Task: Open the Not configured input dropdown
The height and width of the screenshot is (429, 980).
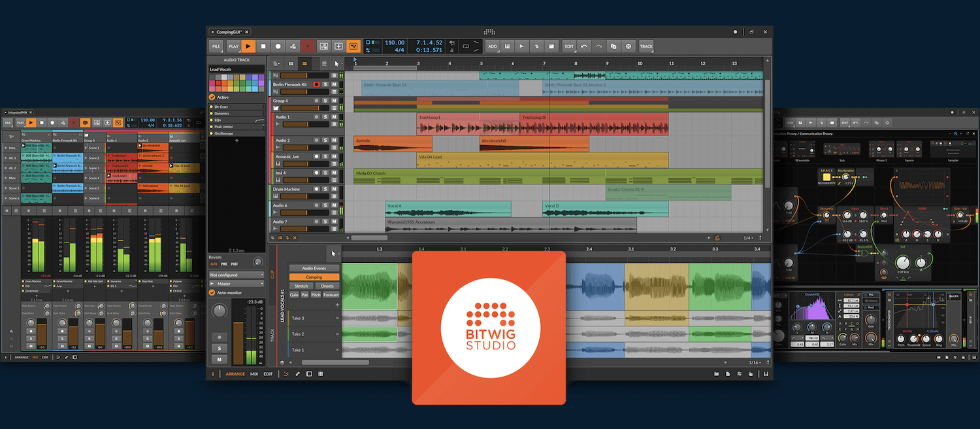Action: [236, 275]
